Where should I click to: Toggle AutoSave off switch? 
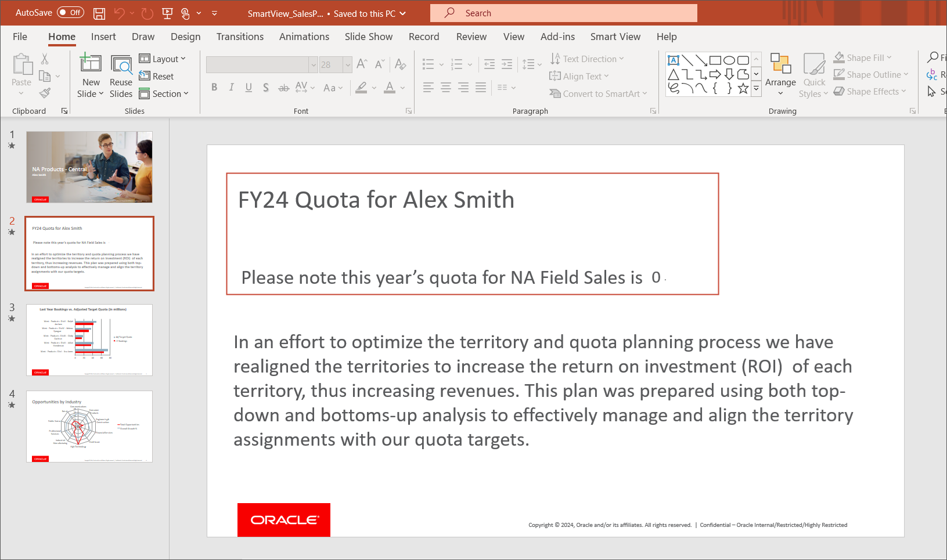point(70,12)
